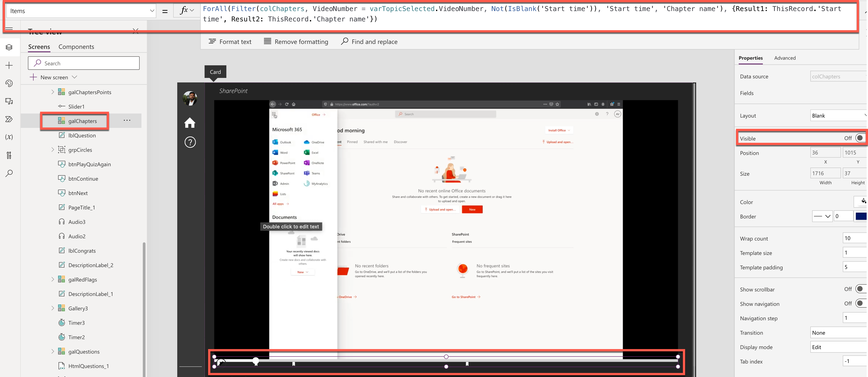
Task: Click Find and replace
Action: 369,41
